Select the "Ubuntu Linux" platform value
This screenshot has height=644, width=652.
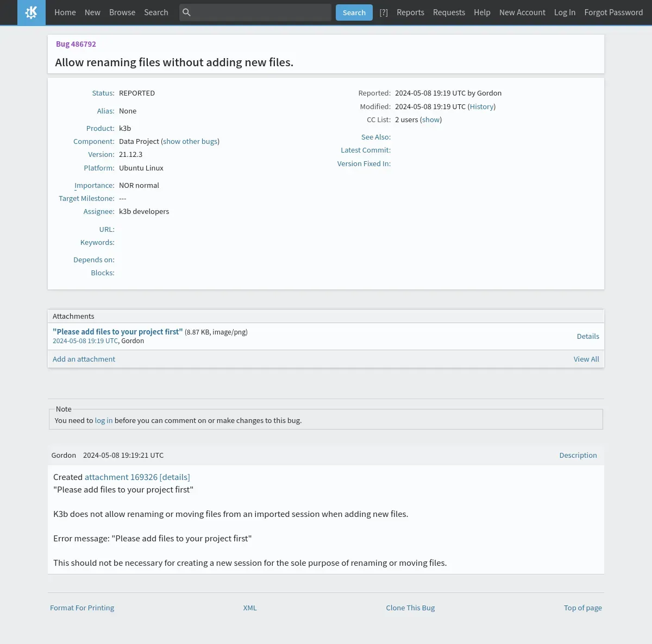coord(141,168)
